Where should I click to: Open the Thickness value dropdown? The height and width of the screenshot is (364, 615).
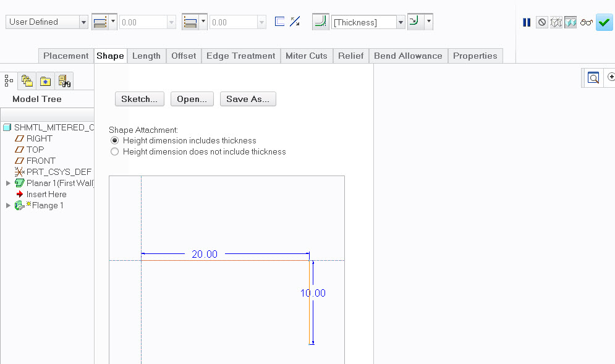(400, 22)
